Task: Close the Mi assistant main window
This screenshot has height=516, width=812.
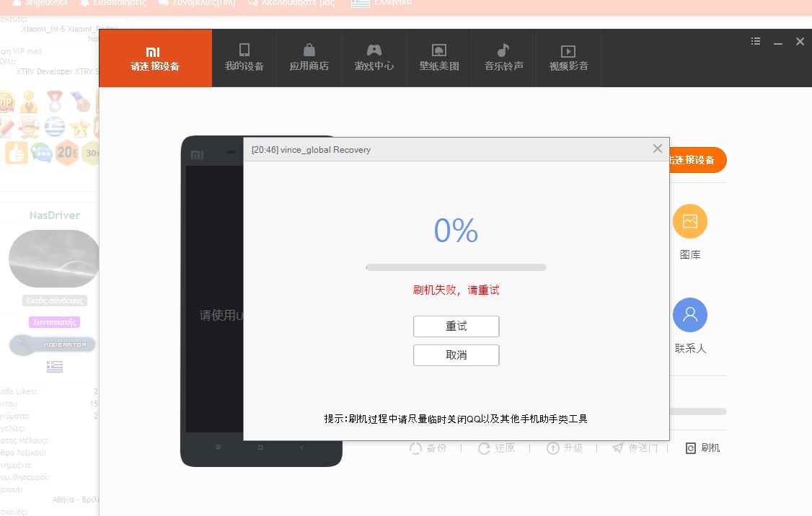Action: pyautogui.click(x=800, y=41)
